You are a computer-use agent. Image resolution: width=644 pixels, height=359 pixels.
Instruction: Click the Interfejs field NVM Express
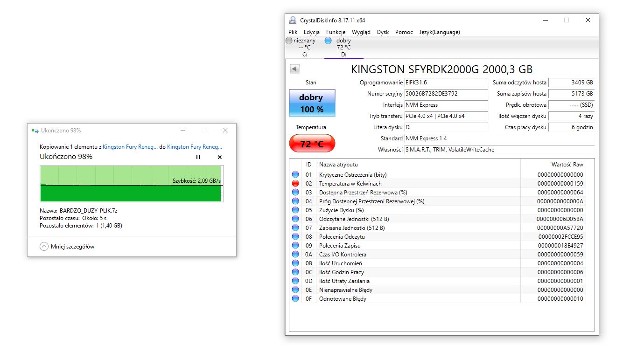(x=446, y=105)
